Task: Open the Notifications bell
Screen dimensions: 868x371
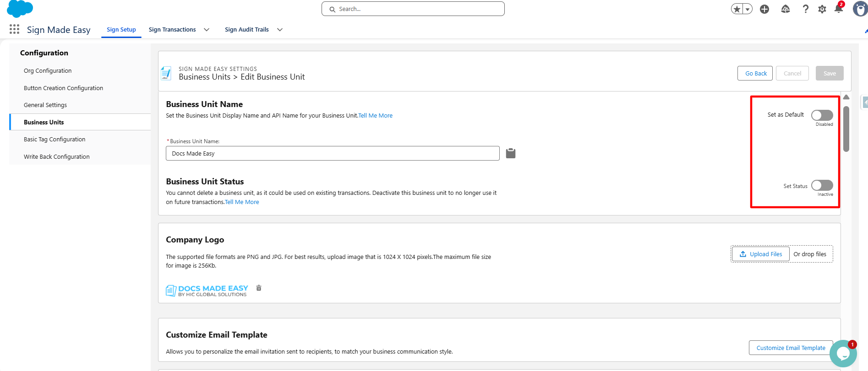Action: (839, 8)
